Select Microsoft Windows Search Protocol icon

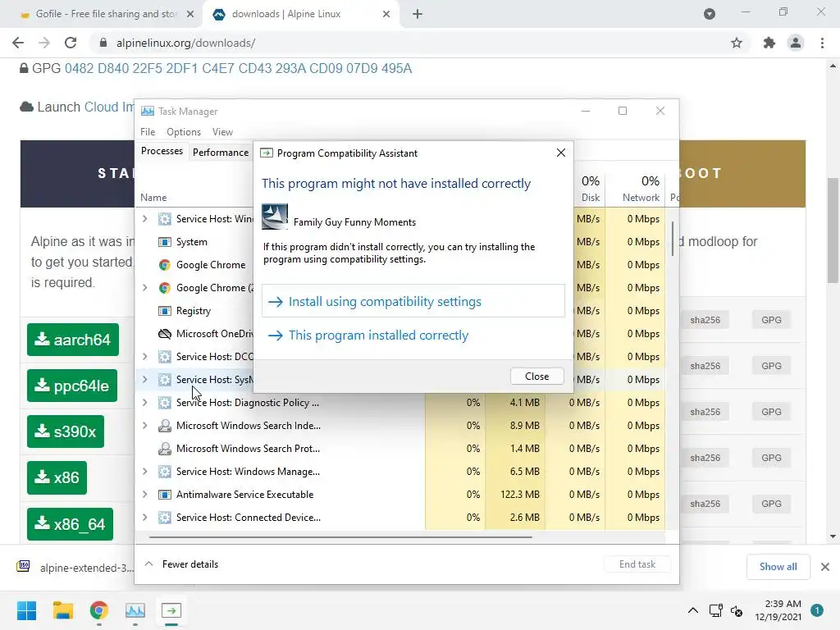(164, 449)
